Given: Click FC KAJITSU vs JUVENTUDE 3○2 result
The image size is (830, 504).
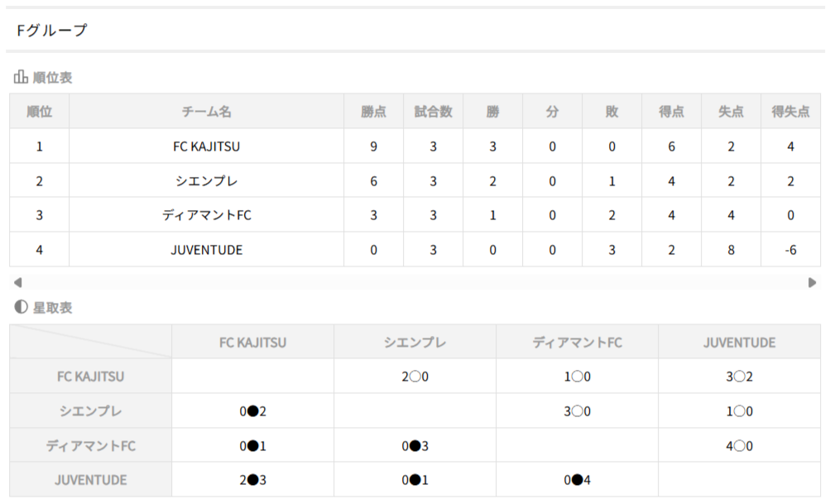Looking at the screenshot, I should pos(739,377).
